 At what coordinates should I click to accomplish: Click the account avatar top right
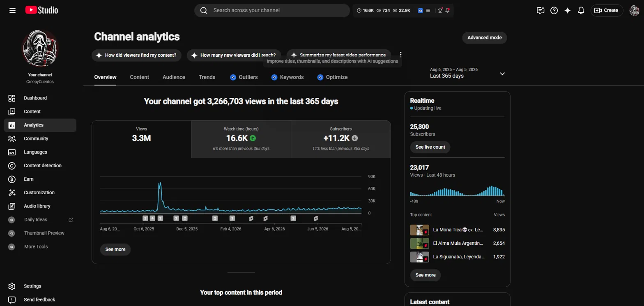coord(635,10)
